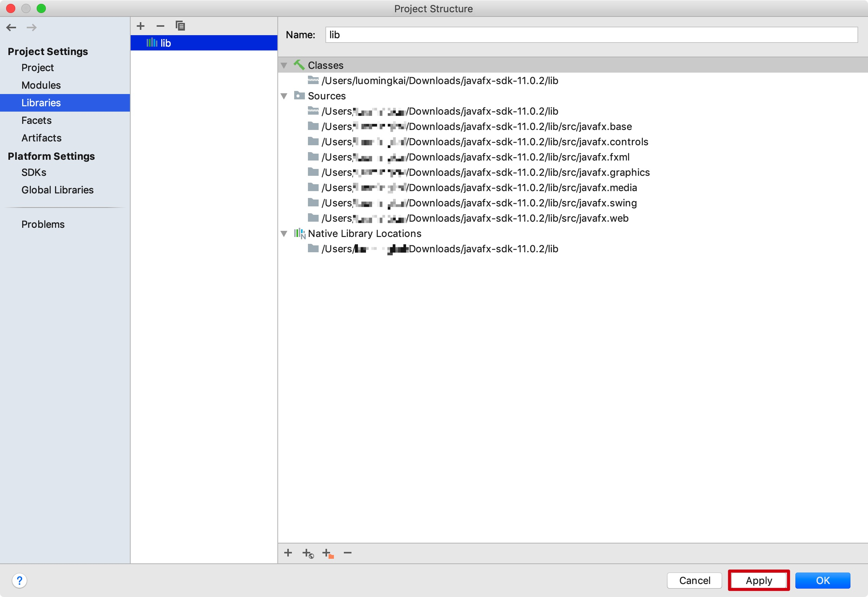
Task: Collapse Native Library Locations
Action: 284,234
